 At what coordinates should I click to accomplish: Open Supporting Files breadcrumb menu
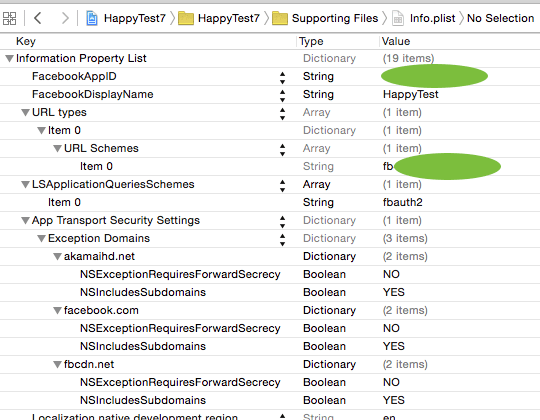(335, 18)
